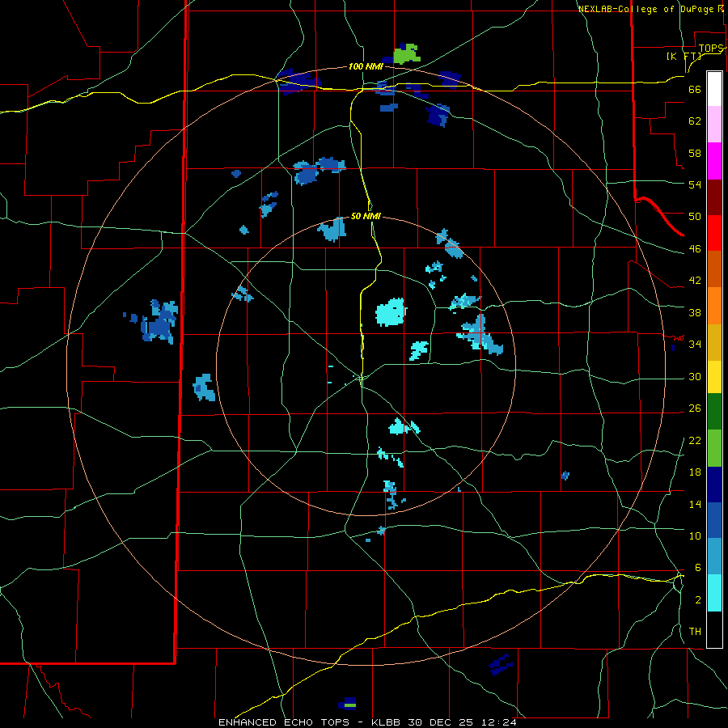The image size is (728, 728).
Task: Click the legend value '50'
Action: click(695, 217)
